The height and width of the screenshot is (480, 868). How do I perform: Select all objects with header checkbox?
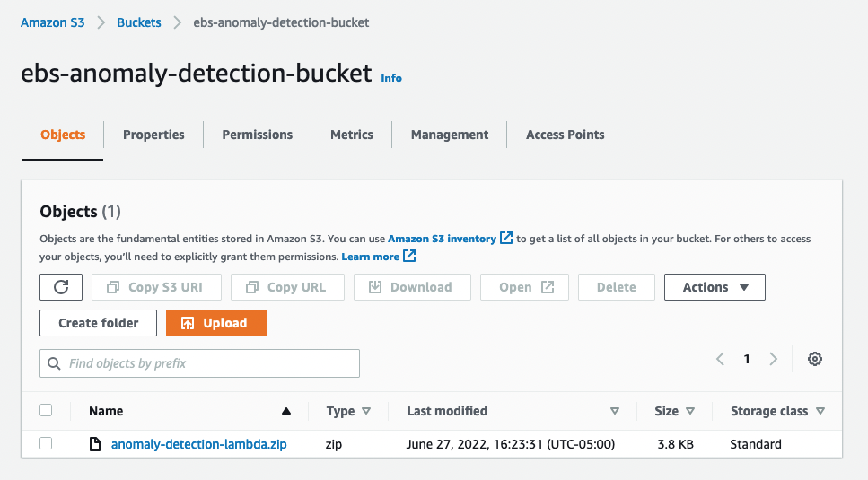46,410
